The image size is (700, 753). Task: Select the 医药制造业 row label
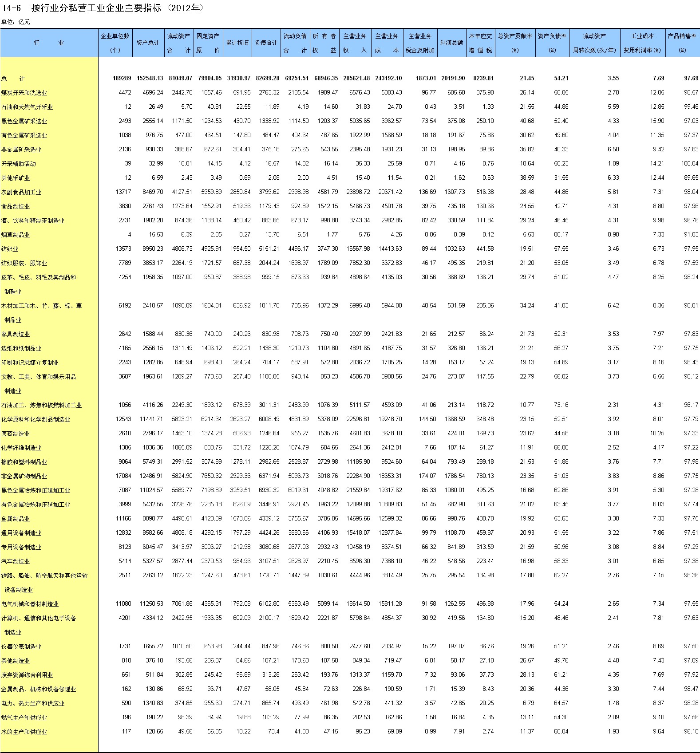(16, 434)
